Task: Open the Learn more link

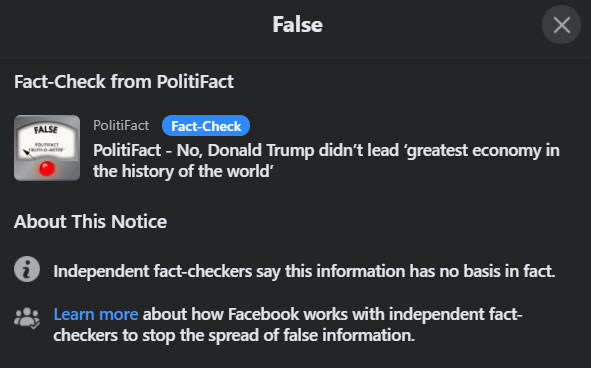Action: tap(96, 314)
